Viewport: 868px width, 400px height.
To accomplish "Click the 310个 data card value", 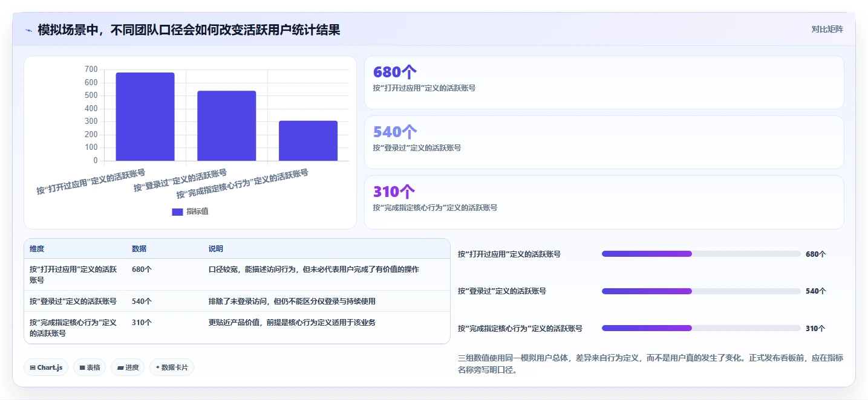I will point(394,192).
